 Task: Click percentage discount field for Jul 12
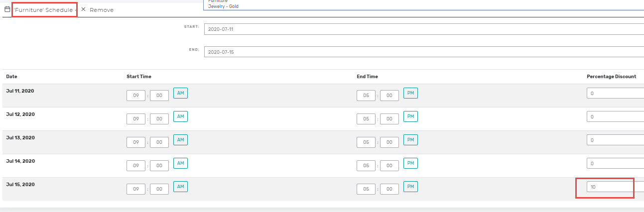click(615, 116)
